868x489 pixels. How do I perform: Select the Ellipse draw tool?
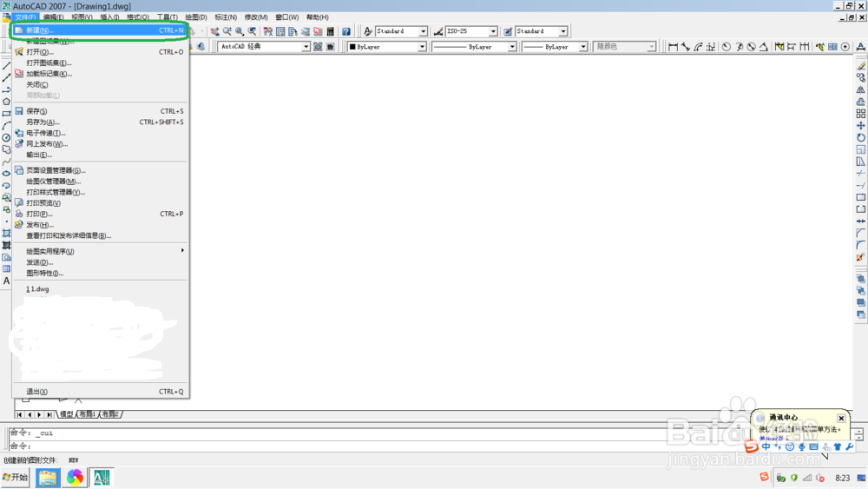6,174
